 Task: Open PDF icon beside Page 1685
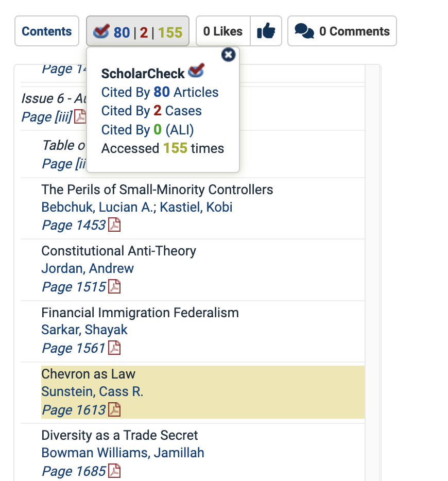[114, 471]
